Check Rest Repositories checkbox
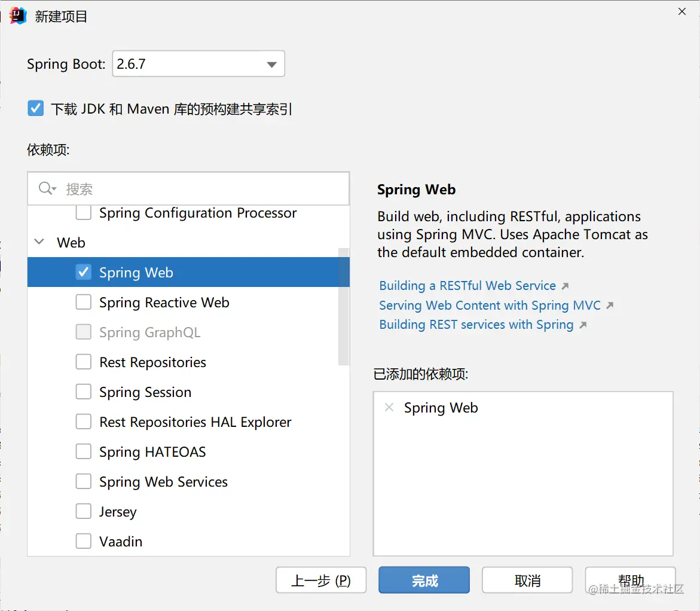The image size is (700, 611). (84, 362)
